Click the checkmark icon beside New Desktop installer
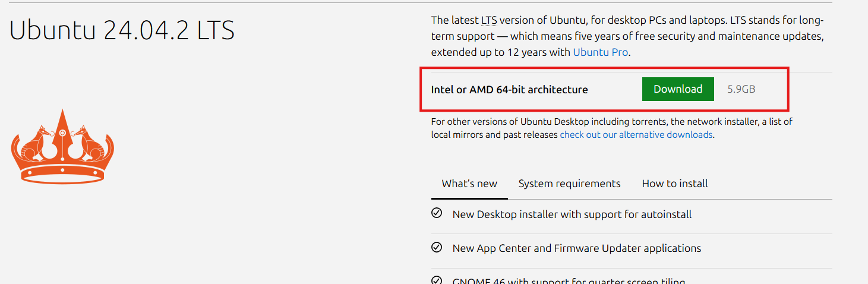Image resolution: width=868 pixels, height=284 pixels. pos(437,213)
